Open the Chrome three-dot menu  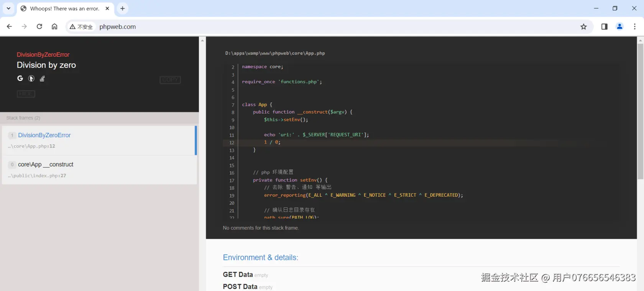coord(635,26)
